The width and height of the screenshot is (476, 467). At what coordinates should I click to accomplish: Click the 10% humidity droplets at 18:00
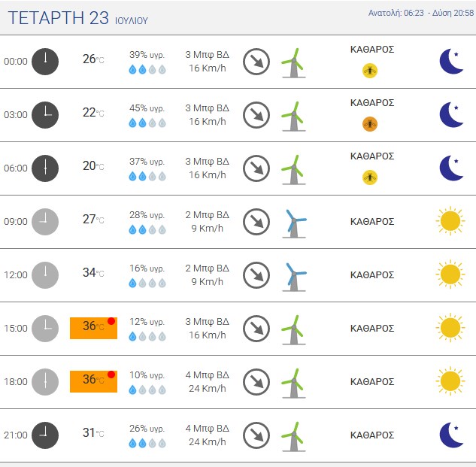[x=147, y=390]
